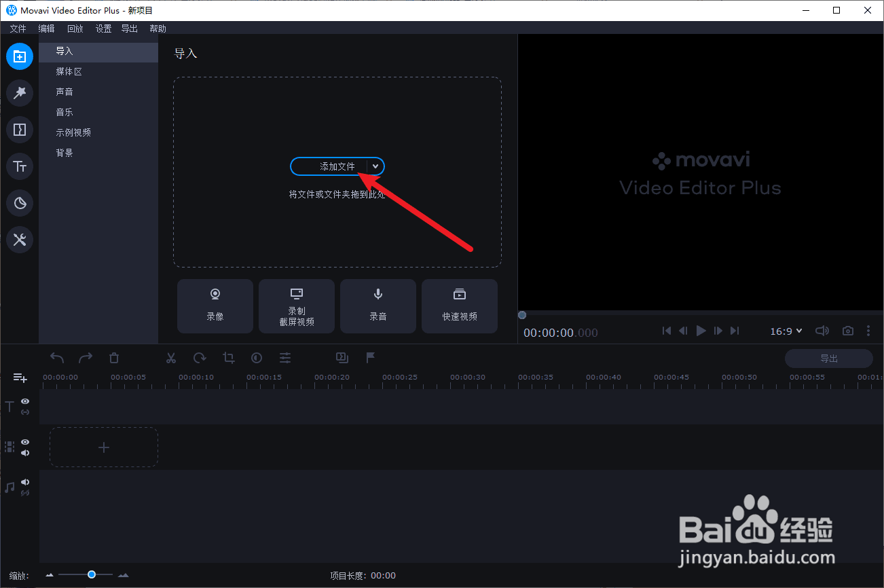The image size is (884, 588).
Task: Click the Add marker flag icon
Action: click(x=371, y=358)
